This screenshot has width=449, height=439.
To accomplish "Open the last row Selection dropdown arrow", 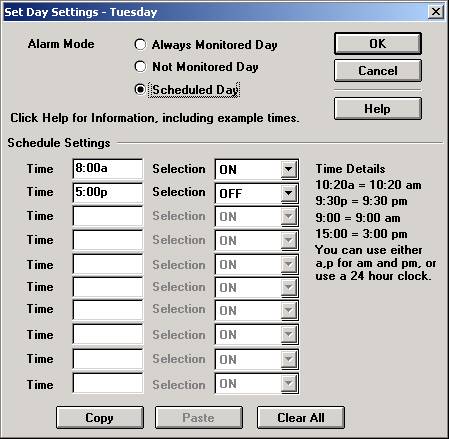I will pyautogui.click(x=289, y=384).
